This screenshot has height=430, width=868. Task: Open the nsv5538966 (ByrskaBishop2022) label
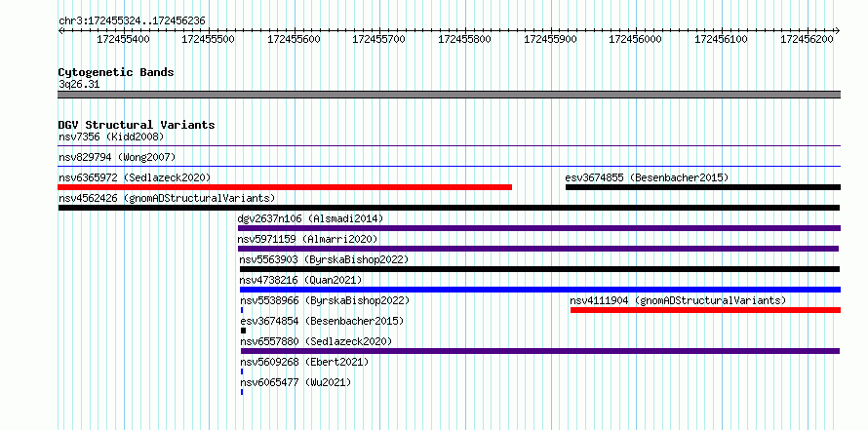pyautogui.click(x=325, y=300)
